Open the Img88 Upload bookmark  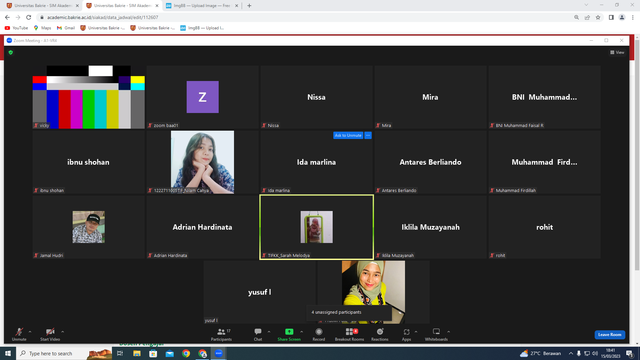(202, 28)
